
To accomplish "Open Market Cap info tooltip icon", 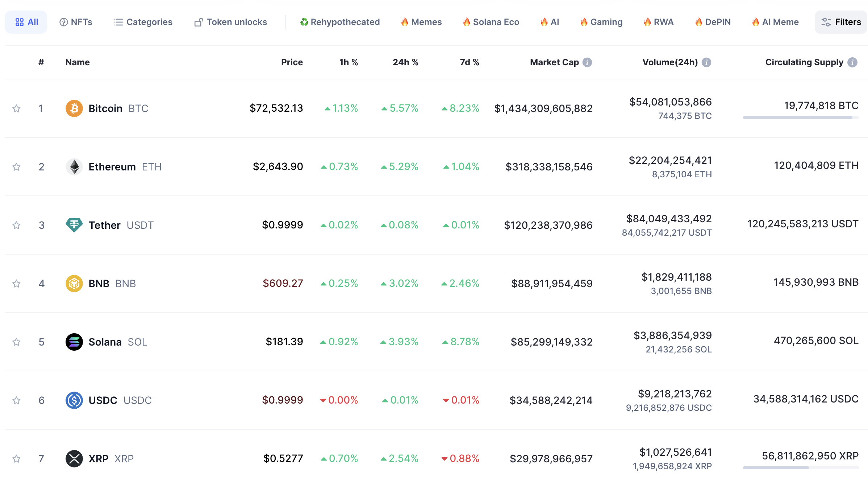I will (587, 62).
